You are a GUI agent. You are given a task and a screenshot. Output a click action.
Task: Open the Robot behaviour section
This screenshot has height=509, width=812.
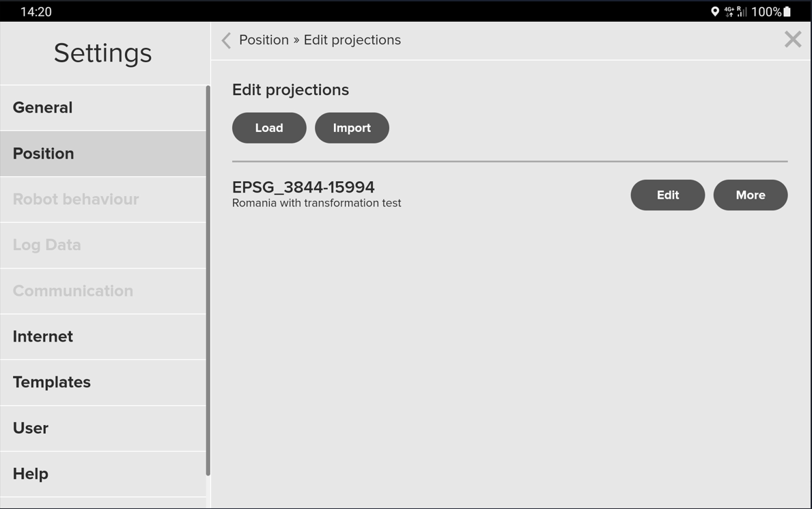(x=103, y=200)
